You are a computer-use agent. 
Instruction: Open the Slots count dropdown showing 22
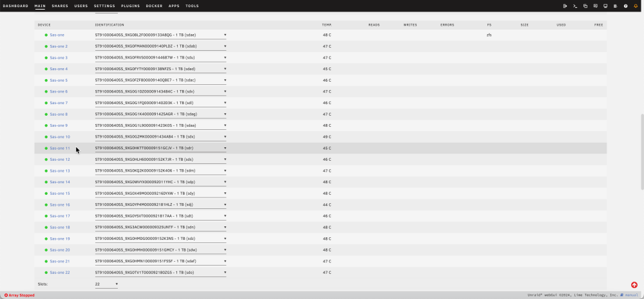click(x=106, y=284)
